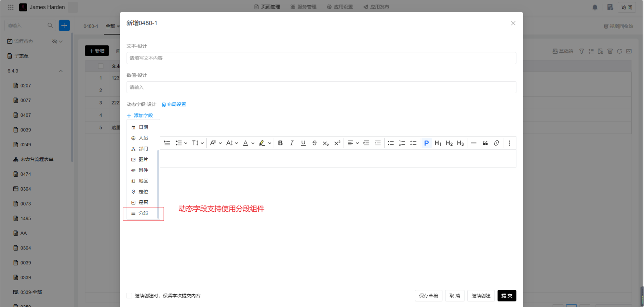Open the 布局设置 layout settings link
The width and height of the screenshot is (644, 307).
[x=174, y=105]
